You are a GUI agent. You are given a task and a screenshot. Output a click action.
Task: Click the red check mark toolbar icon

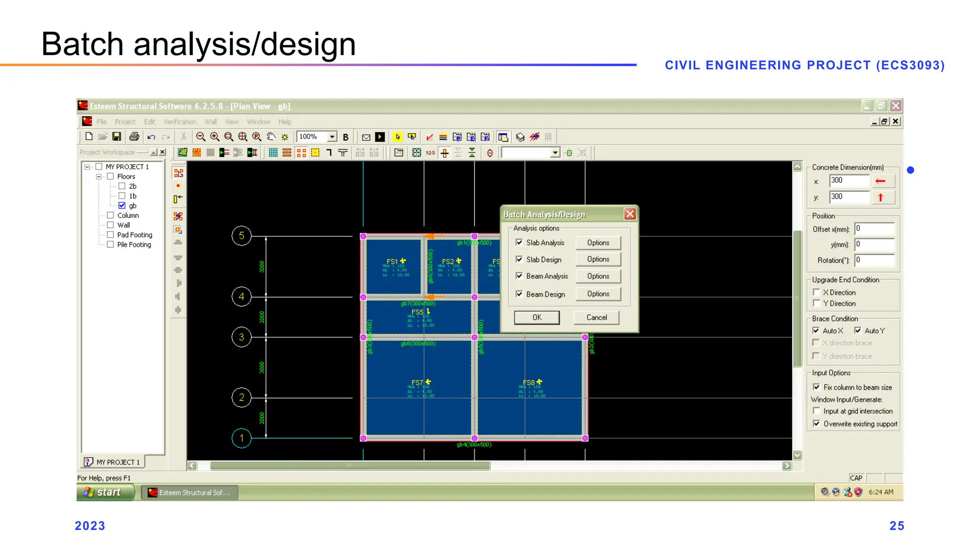(x=429, y=137)
